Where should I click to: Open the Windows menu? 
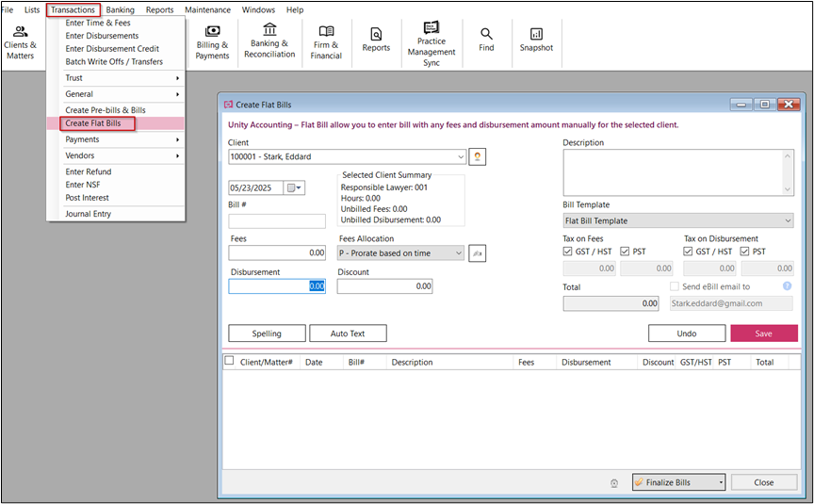click(258, 9)
